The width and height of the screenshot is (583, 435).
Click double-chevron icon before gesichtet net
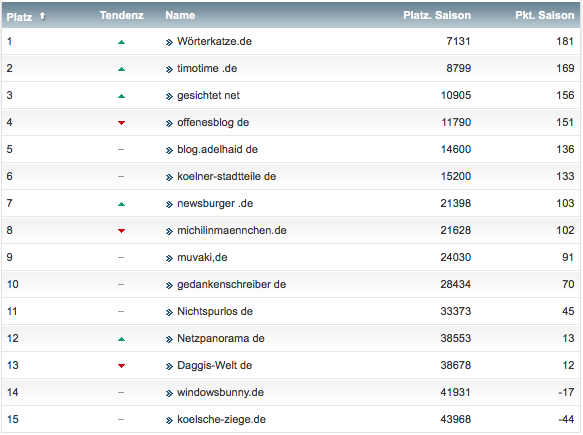click(169, 97)
